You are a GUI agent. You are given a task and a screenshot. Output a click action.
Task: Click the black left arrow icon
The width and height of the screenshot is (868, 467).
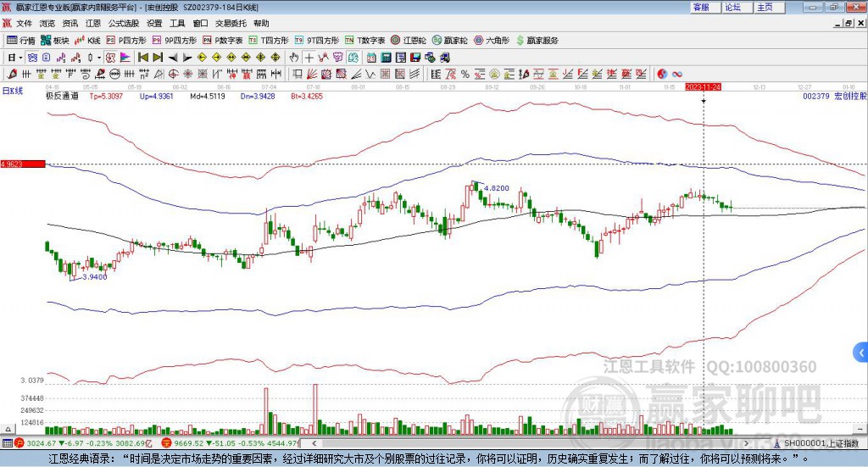(173, 58)
